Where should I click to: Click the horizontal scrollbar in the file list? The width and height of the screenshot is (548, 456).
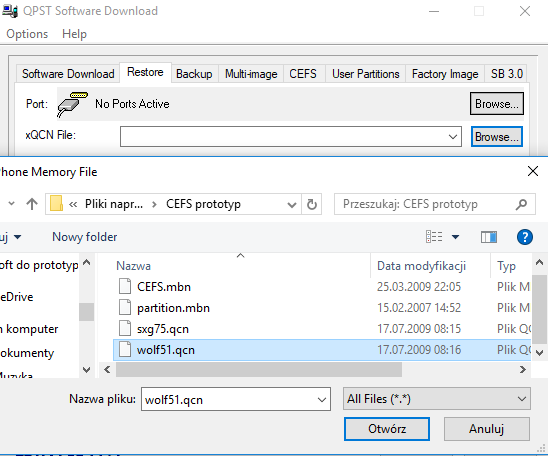tap(259, 369)
